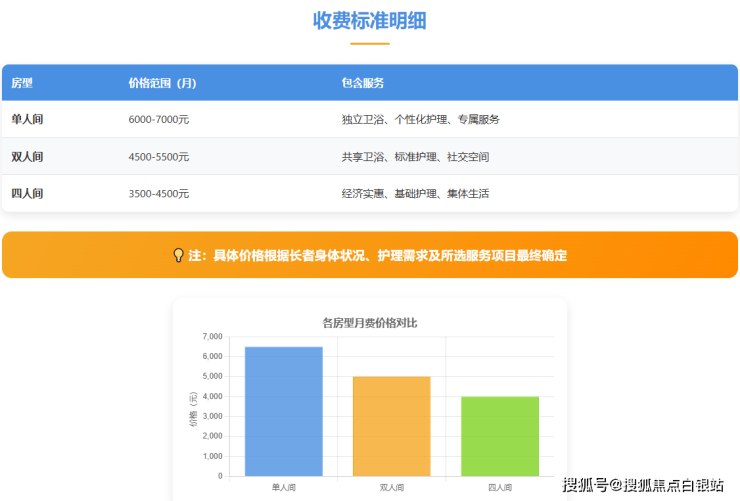
Task: Select the 双人间 row label in table
Action: click(x=27, y=157)
